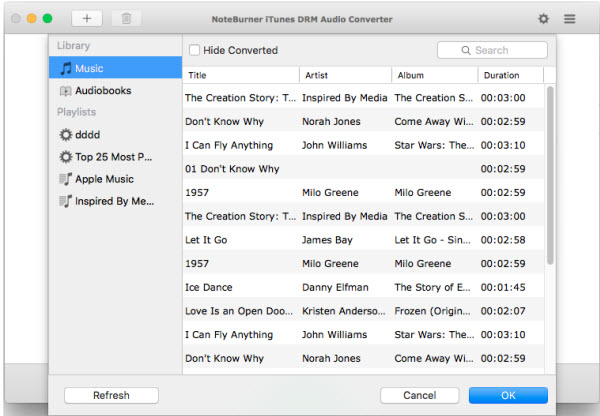Enable the Hide Converted checkbox
The width and height of the screenshot is (600, 416).
click(194, 50)
